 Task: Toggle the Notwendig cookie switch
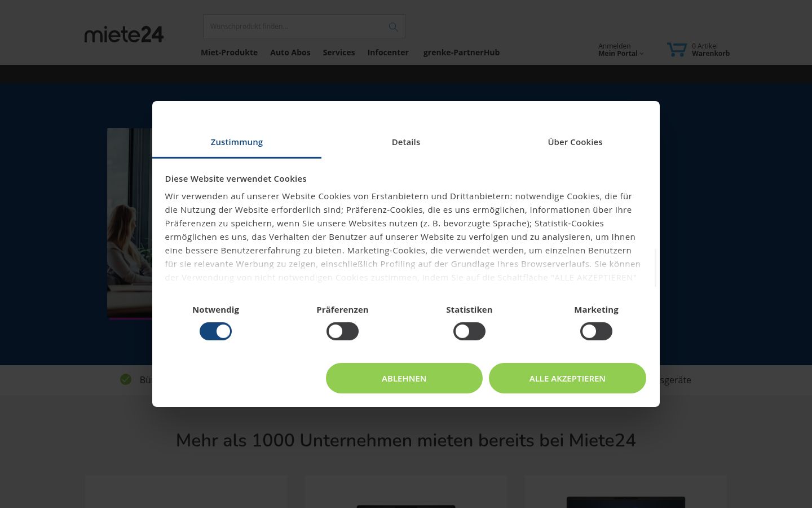pyautogui.click(x=215, y=331)
